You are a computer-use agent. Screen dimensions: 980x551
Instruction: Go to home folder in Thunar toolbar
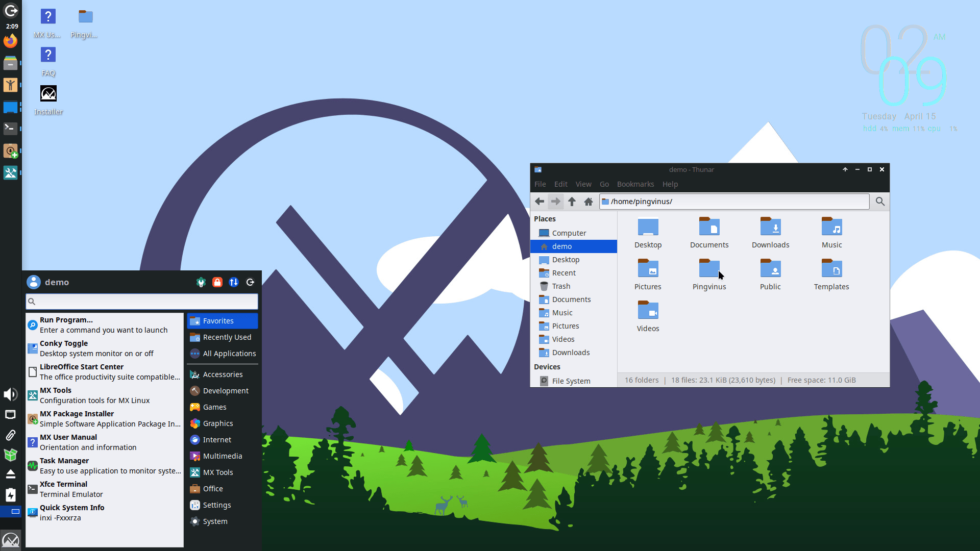click(x=589, y=202)
